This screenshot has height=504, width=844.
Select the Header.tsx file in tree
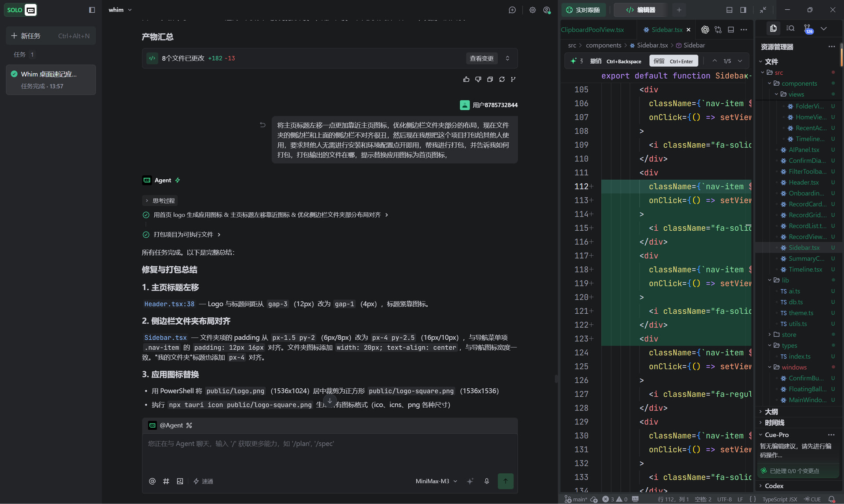(x=803, y=182)
